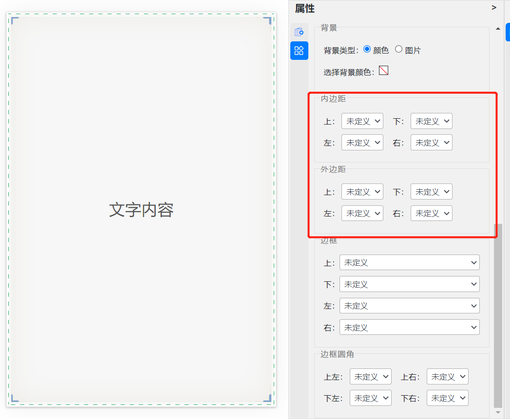Open the 外边距 左 dropdown

362,213
